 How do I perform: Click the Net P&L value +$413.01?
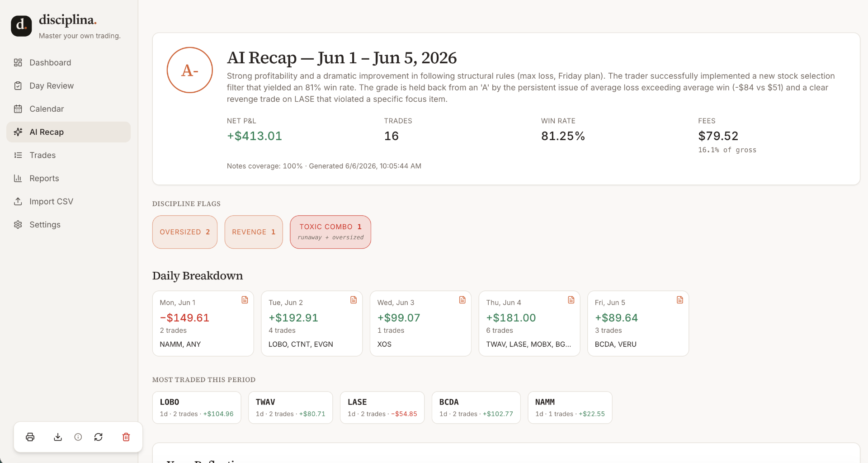[x=255, y=136]
